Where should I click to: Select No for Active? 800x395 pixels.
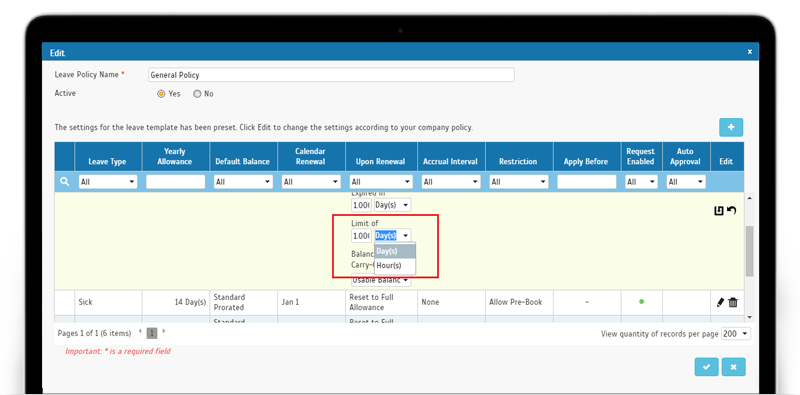[197, 94]
